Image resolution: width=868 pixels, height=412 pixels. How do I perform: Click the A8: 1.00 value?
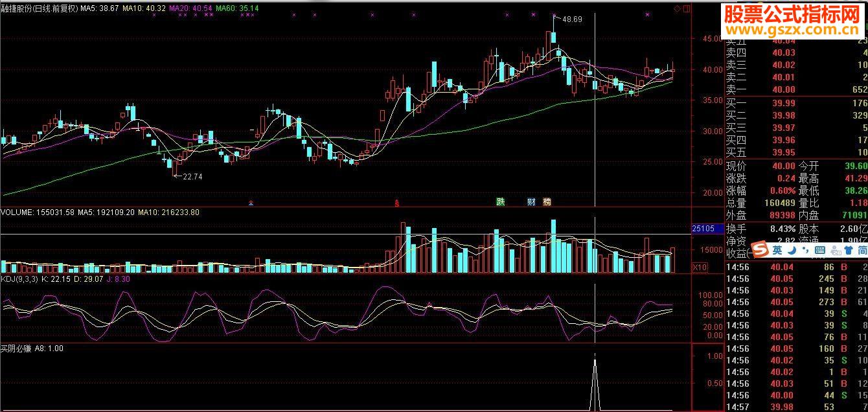point(50,349)
